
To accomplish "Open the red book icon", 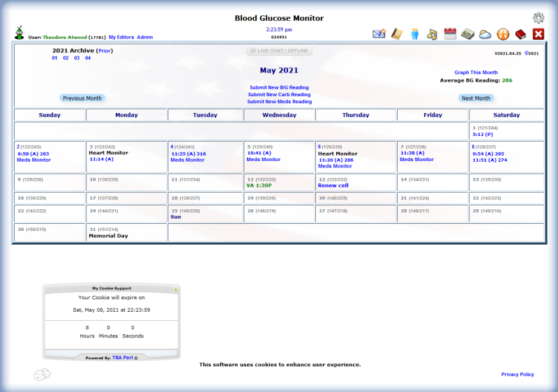I will pyautogui.click(x=520, y=34).
